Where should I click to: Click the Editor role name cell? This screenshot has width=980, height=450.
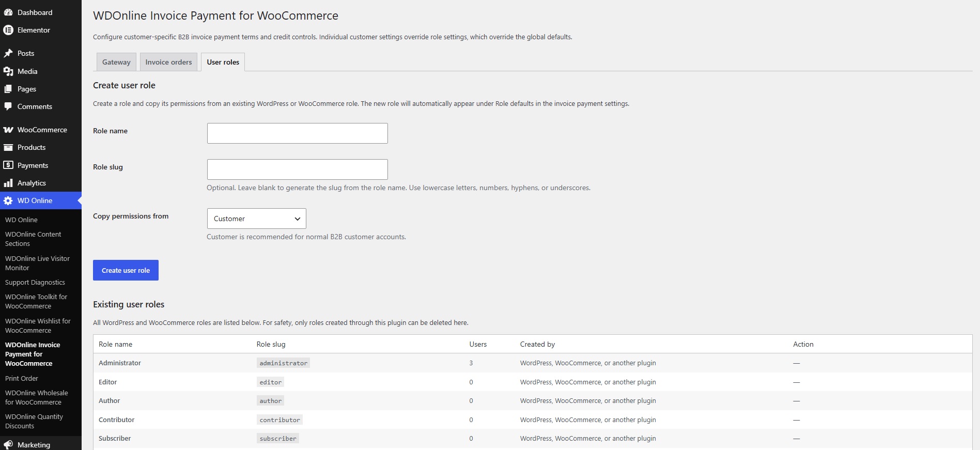tap(108, 382)
